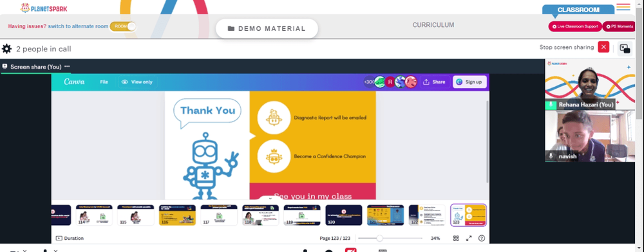
Task: Adjust the zoom slider handle
Action: [379, 238]
